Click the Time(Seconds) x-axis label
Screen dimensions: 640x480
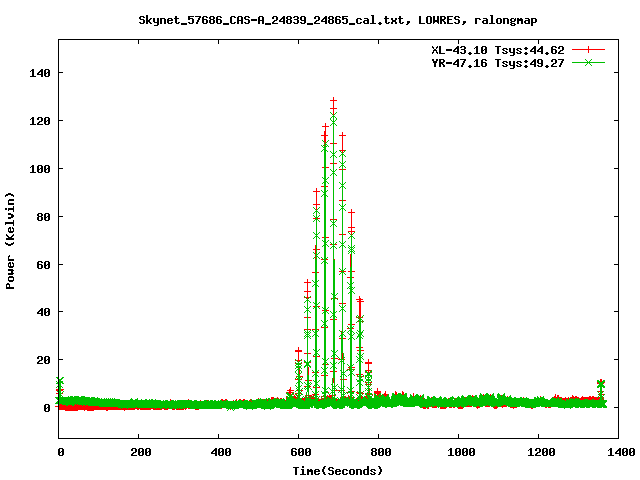coord(338,471)
